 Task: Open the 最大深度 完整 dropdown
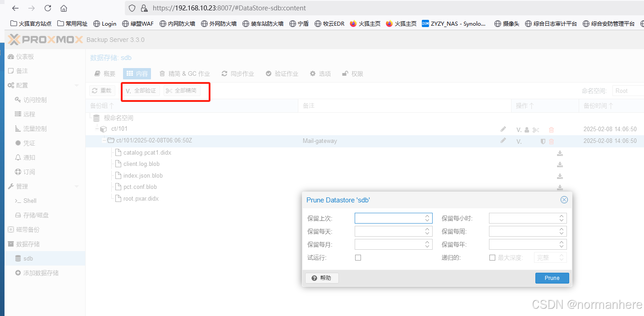pos(550,257)
